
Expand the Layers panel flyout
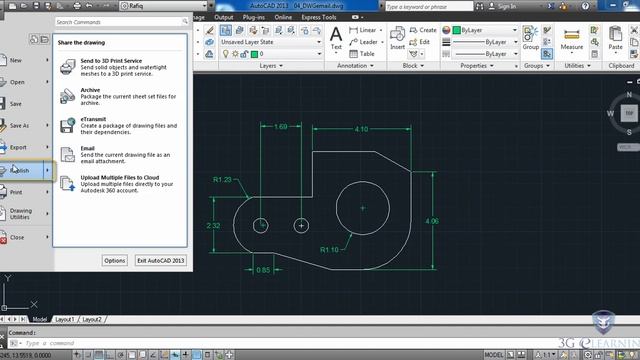click(x=271, y=66)
